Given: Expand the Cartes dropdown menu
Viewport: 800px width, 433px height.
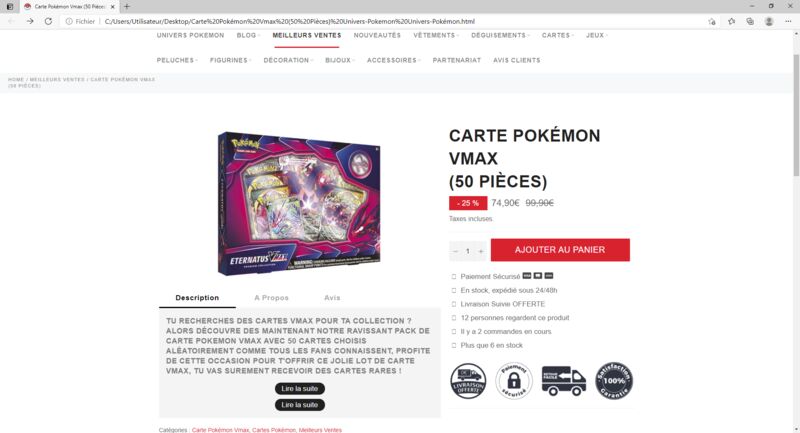Looking at the screenshot, I should 558,35.
